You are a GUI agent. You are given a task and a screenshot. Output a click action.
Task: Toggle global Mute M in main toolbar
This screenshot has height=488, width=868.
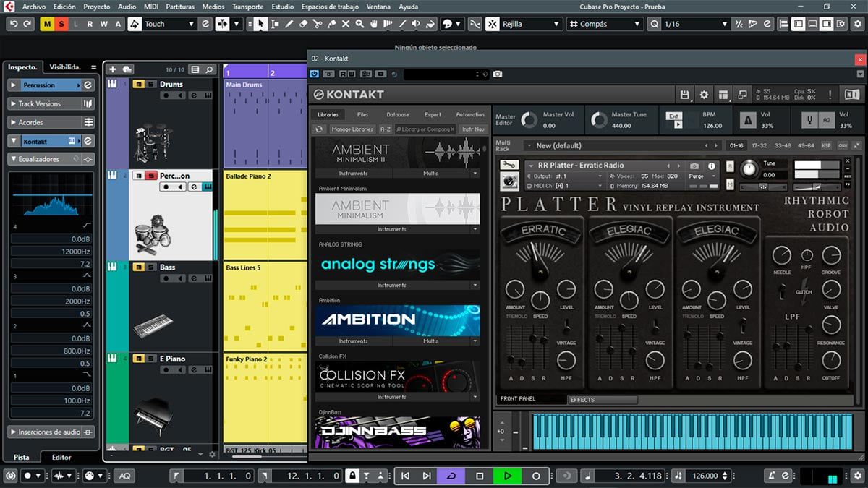(x=47, y=24)
